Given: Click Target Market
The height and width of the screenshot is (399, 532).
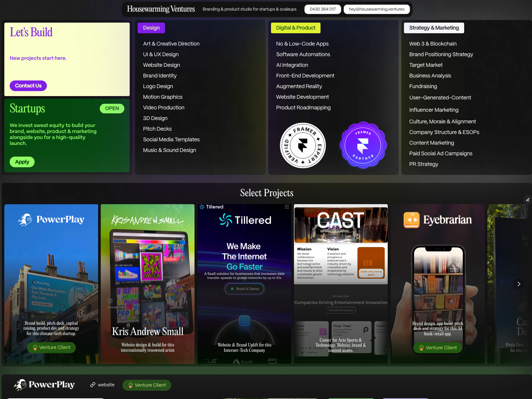Looking at the screenshot, I should coord(426,65).
